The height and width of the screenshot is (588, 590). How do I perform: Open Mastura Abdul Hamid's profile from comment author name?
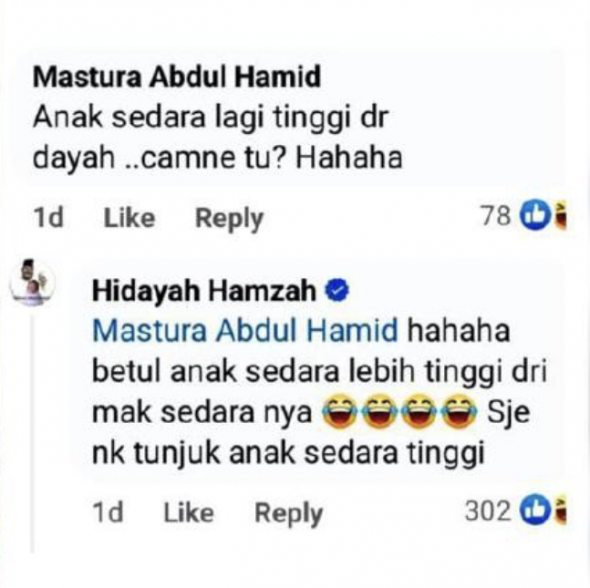click(177, 77)
